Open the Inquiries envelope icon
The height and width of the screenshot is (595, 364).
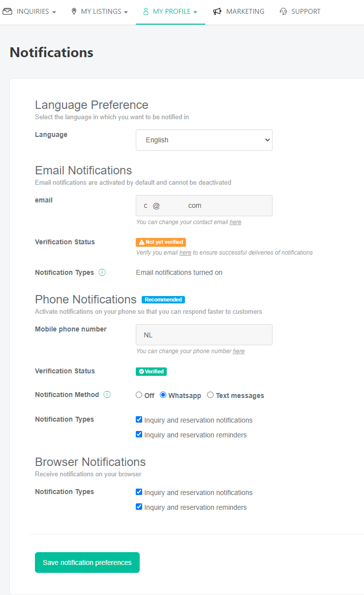click(x=7, y=11)
